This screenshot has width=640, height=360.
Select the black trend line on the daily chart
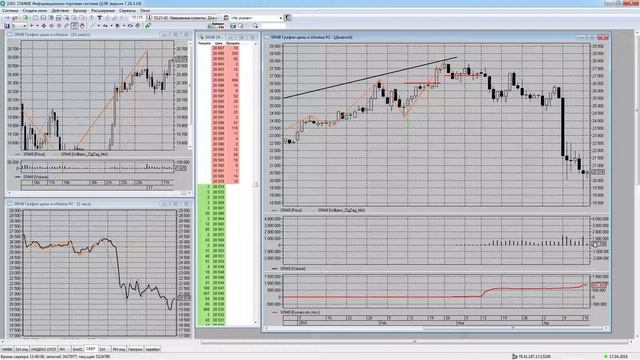coord(370,78)
